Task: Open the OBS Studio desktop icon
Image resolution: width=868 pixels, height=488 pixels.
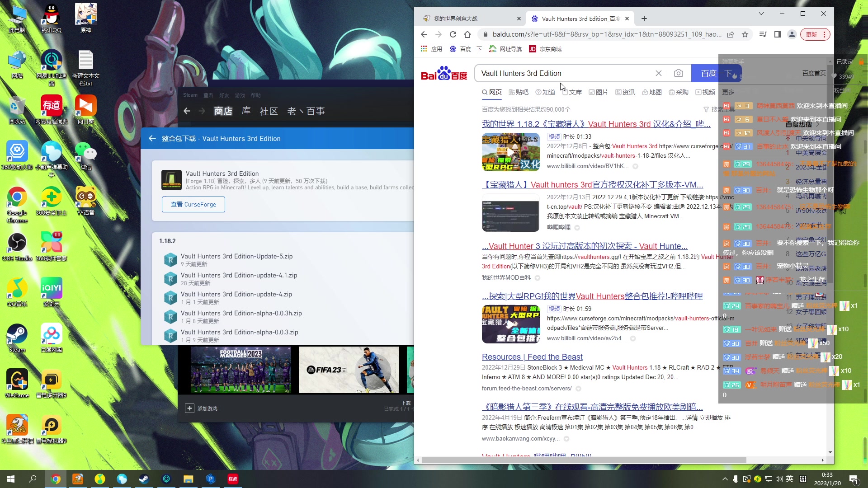Action: pos(17,247)
